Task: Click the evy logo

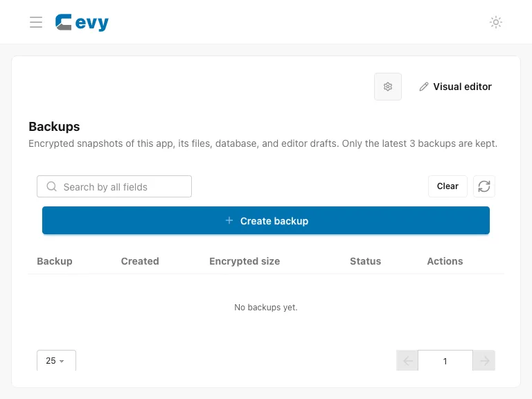Action: (x=82, y=22)
